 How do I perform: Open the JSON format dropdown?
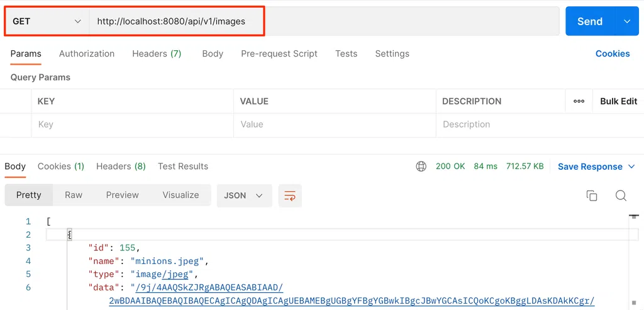pos(244,196)
